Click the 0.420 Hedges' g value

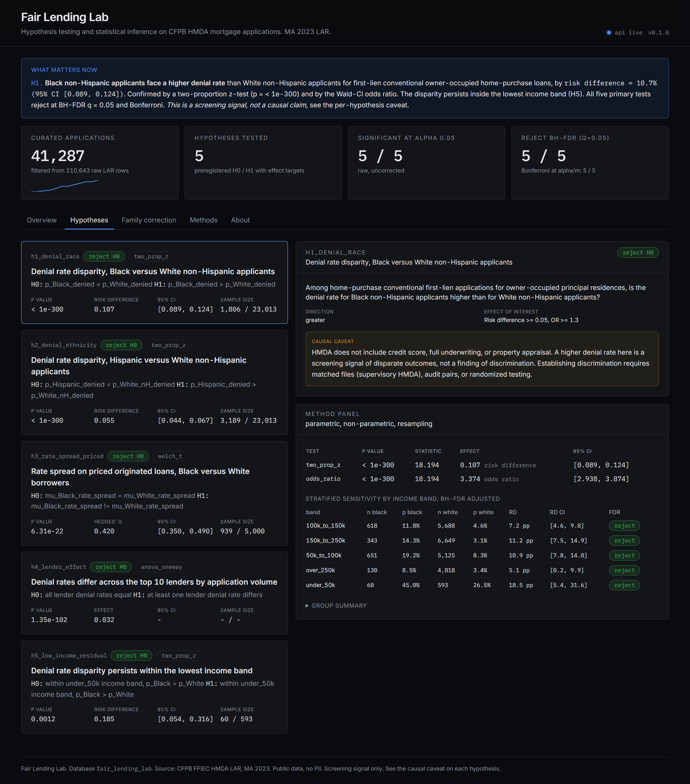pos(104,531)
